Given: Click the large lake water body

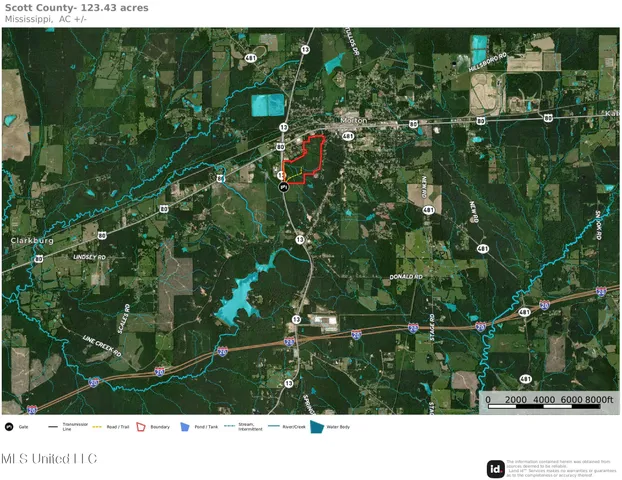Looking at the screenshot, I should [241, 297].
